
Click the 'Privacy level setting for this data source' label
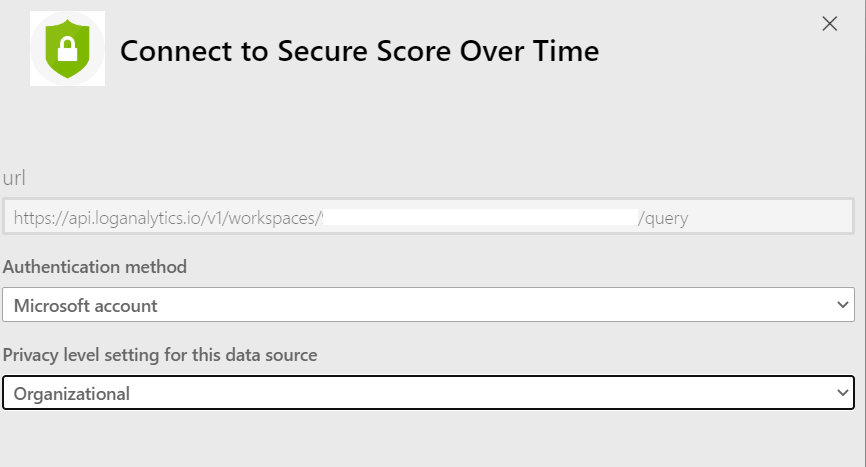coord(159,355)
